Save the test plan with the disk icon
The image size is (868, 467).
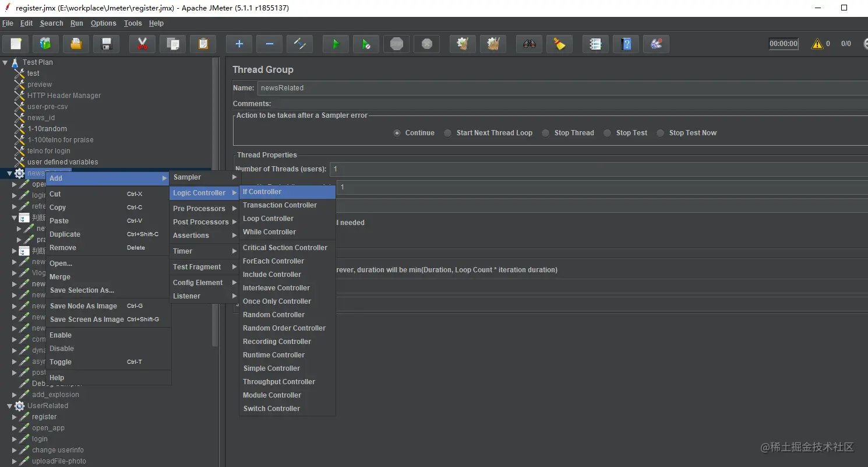[x=106, y=44]
